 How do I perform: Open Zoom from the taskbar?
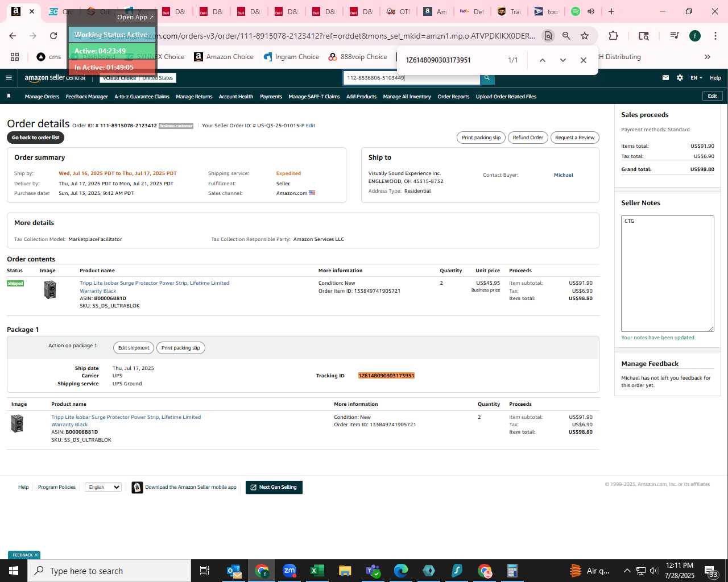point(289,571)
